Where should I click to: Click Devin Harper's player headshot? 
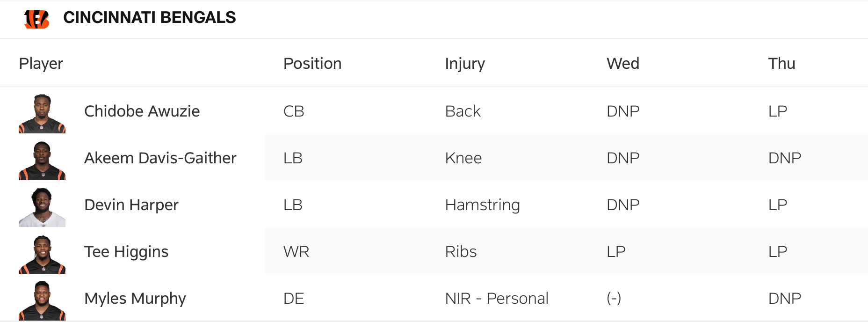[42, 207]
